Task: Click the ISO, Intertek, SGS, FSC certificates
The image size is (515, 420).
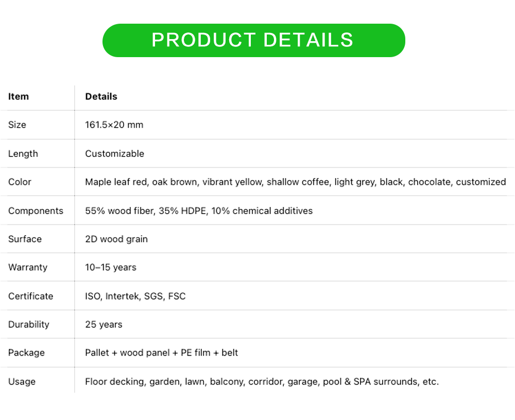Action: click(x=135, y=296)
